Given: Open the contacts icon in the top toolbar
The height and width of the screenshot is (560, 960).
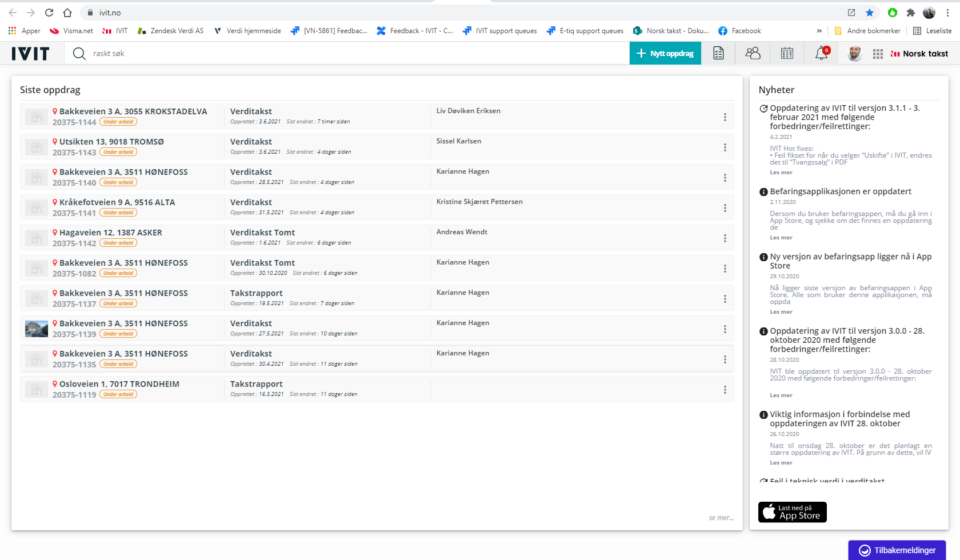Looking at the screenshot, I should (753, 53).
